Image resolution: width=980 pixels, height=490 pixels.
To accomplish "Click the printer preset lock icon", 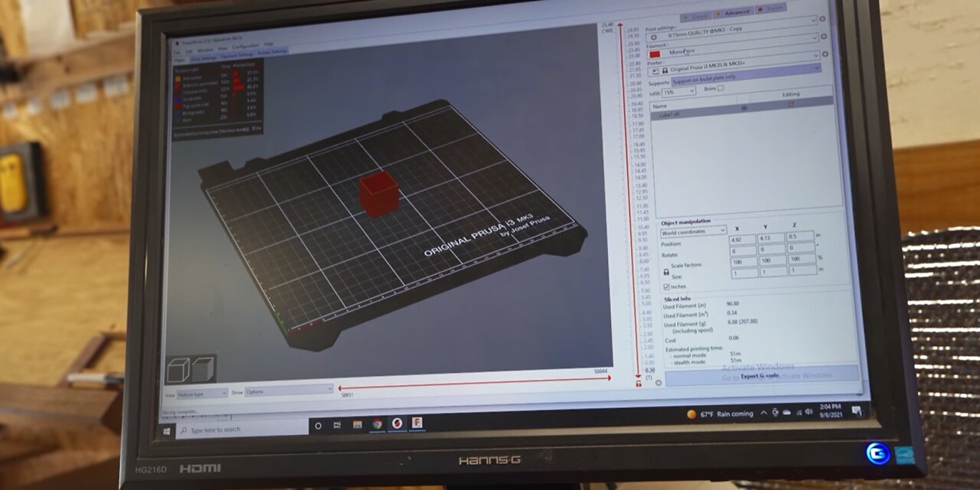I will pos(665,70).
